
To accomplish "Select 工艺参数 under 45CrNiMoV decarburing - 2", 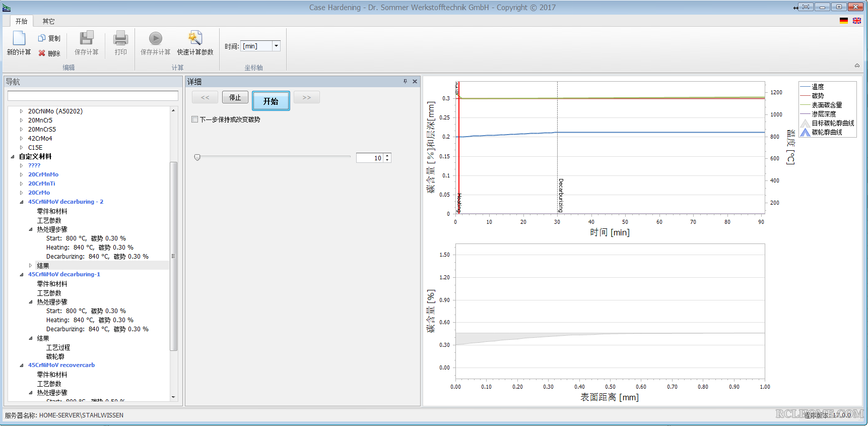I will (49, 220).
